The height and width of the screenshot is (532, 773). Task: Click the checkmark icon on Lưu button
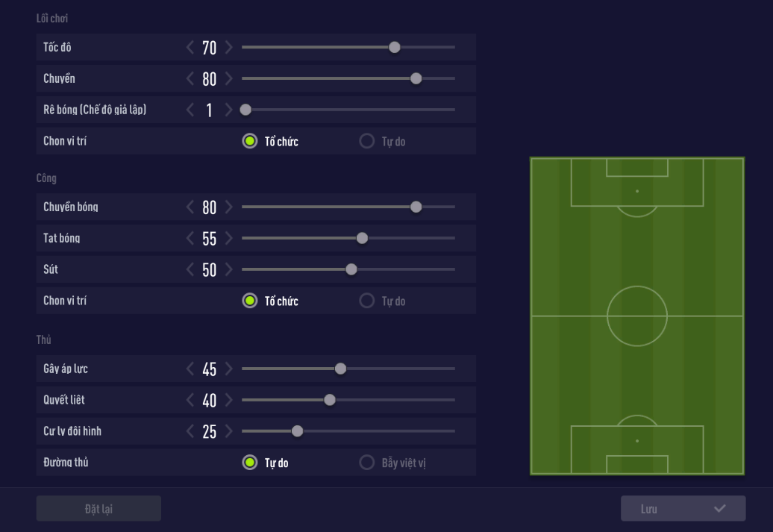click(x=719, y=509)
